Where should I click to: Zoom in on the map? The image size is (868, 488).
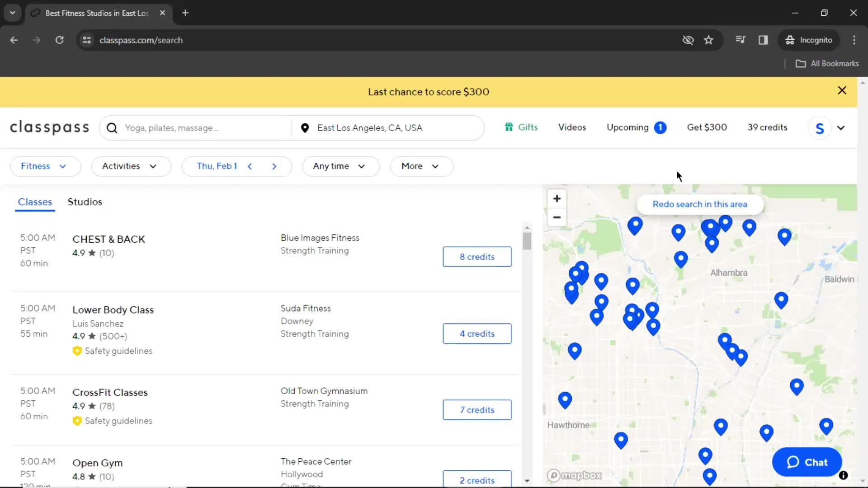[557, 199]
